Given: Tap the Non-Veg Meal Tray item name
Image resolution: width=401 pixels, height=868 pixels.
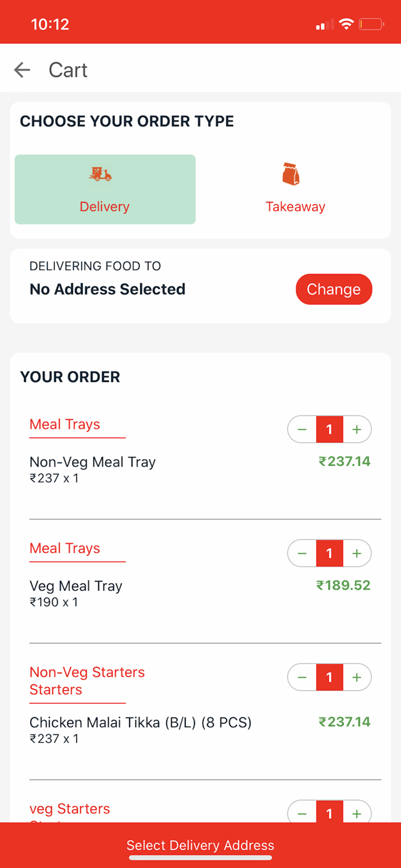Looking at the screenshot, I should click(x=93, y=462).
